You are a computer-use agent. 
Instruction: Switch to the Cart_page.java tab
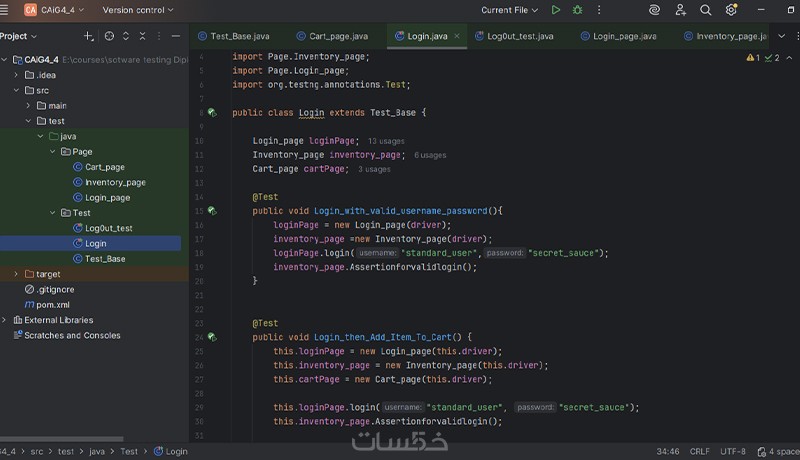[333, 36]
